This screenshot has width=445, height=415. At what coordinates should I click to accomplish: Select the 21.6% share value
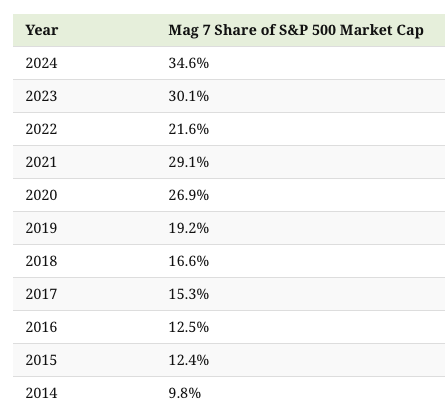(x=189, y=129)
